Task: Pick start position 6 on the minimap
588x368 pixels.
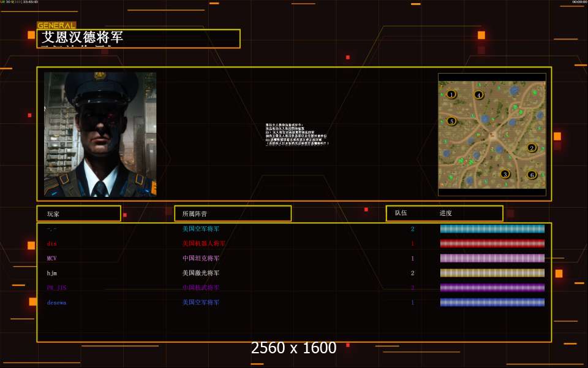Action: point(532,175)
